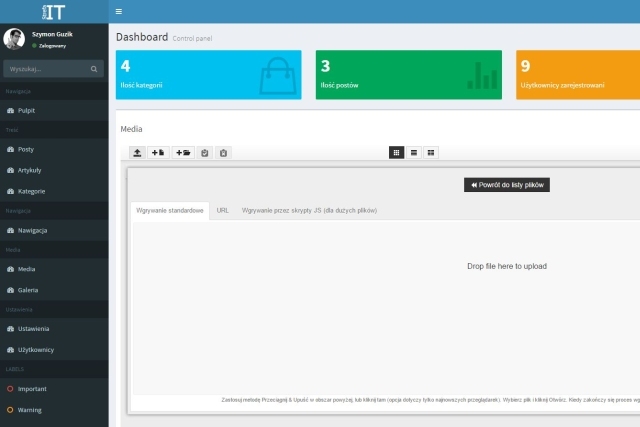This screenshot has height=427, width=640.
Task: Click the red Important circle icon
Action: point(10,389)
